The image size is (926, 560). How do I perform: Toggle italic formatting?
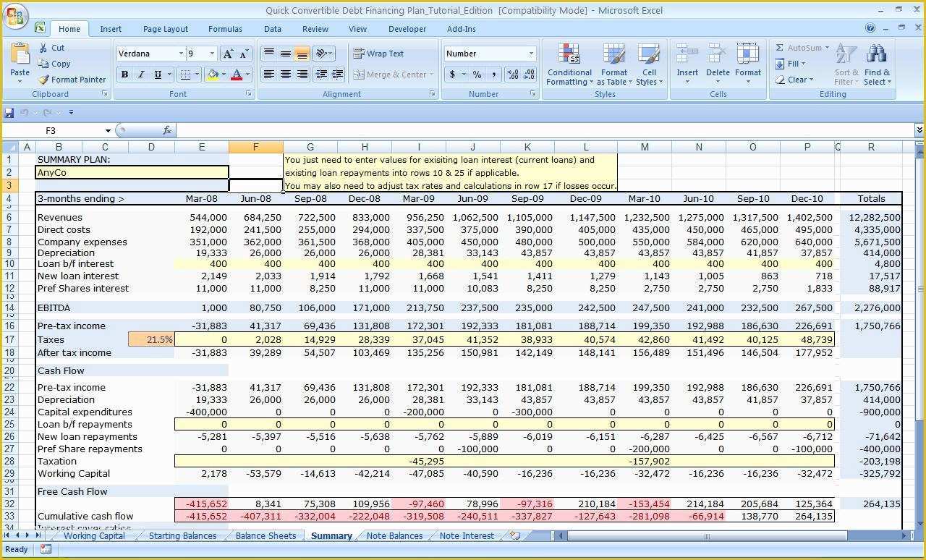(141, 75)
